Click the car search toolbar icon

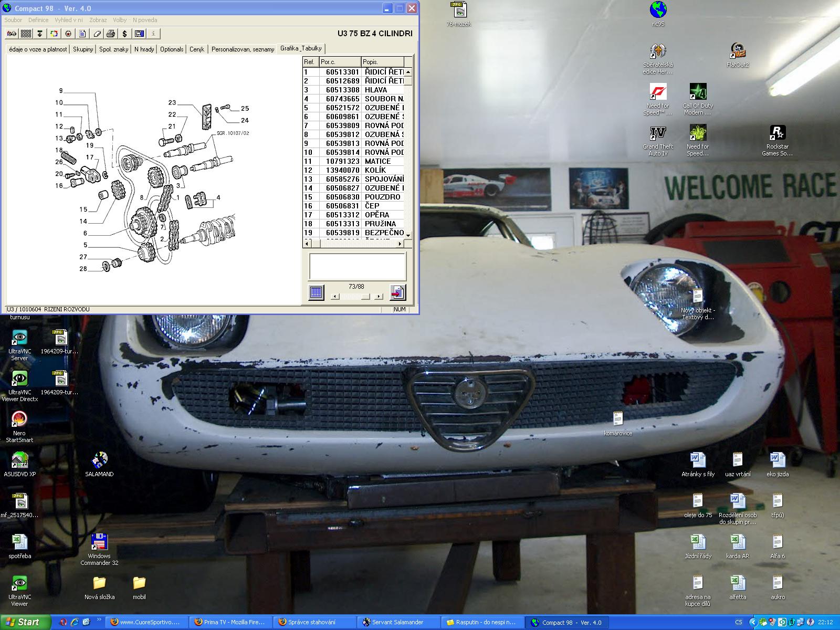(x=12, y=34)
